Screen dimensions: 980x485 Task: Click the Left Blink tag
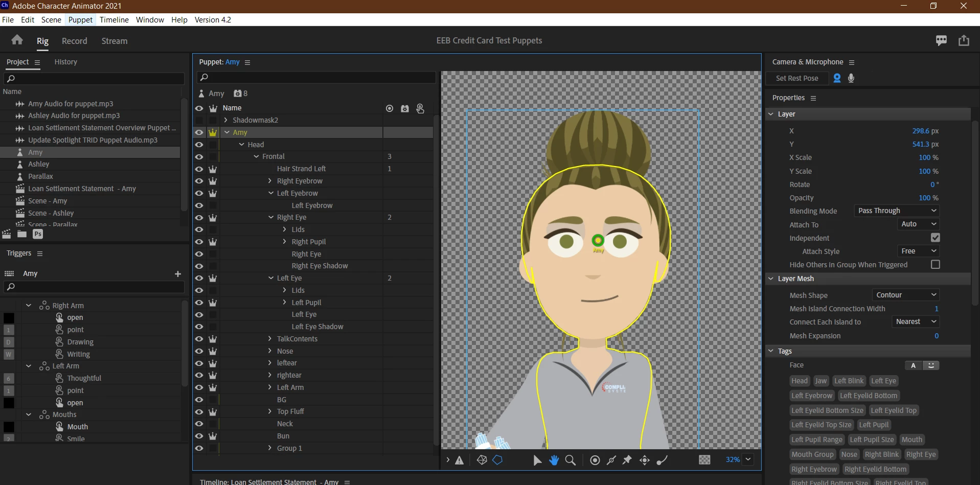tap(849, 381)
